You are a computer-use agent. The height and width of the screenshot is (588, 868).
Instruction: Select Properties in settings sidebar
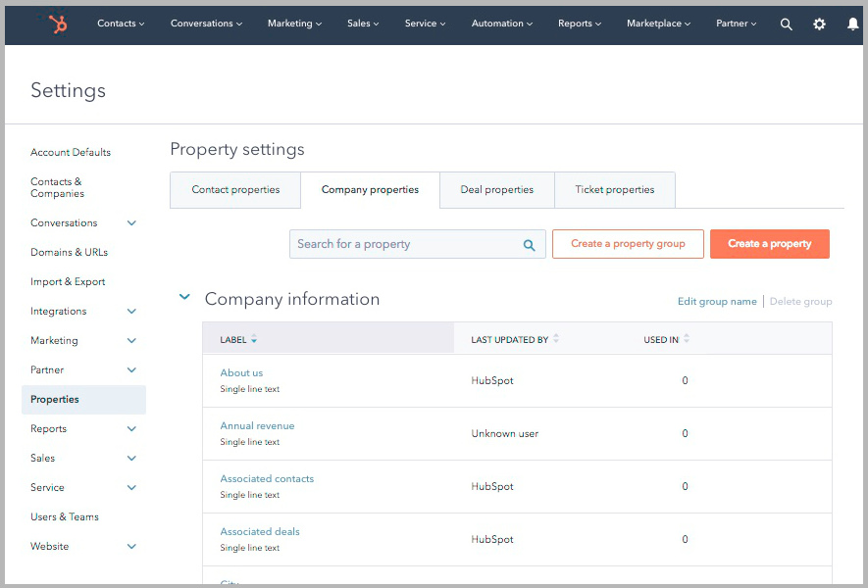pos(83,400)
